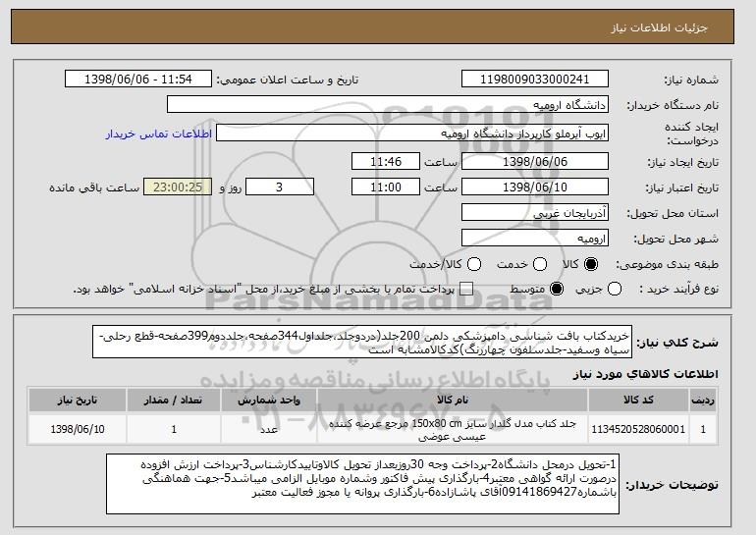Click the واحد شمارش column header
Screen dimensions: 756x535
pos(269,401)
